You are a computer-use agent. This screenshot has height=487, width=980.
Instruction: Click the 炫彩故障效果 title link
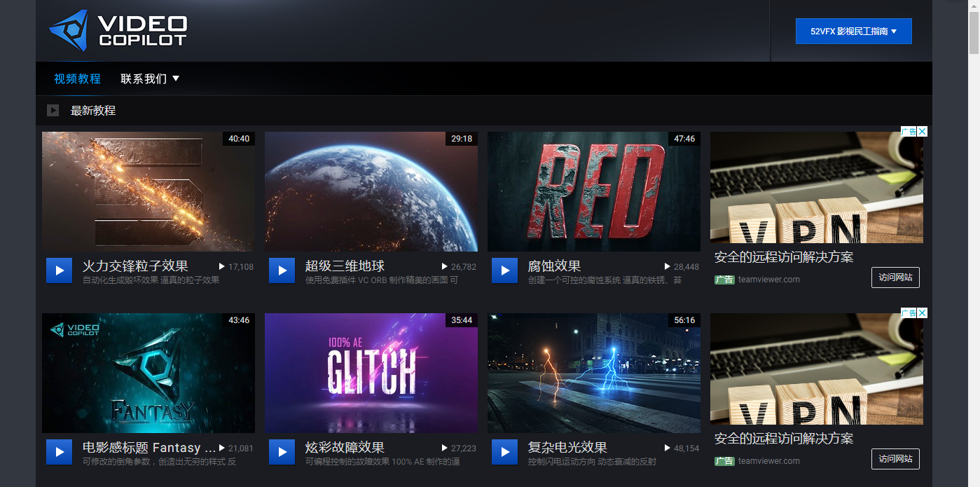345,447
